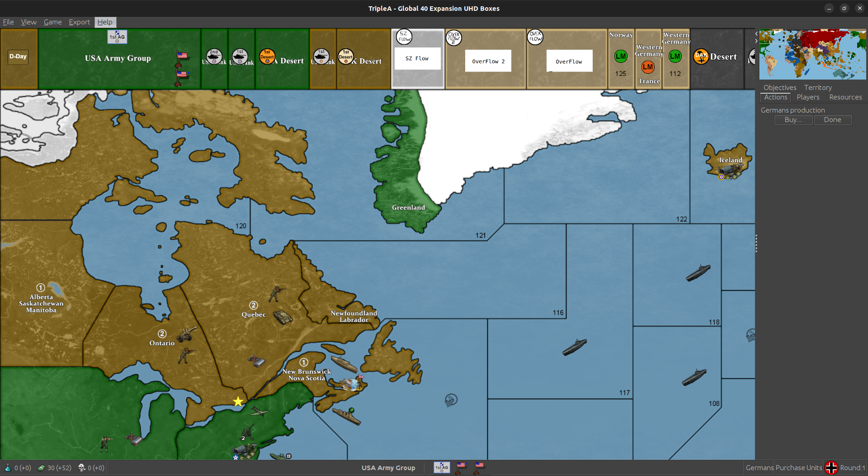This screenshot has width=868, height=476.
Task: Click the 1st AG unit in USA Army Group box
Action: [117, 37]
